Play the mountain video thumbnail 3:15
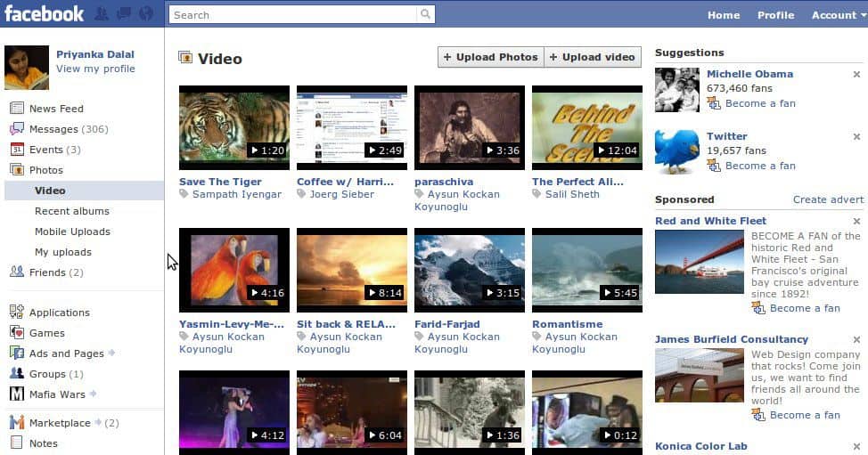Screen dimensions: 868x455 pyautogui.click(x=470, y=271)
